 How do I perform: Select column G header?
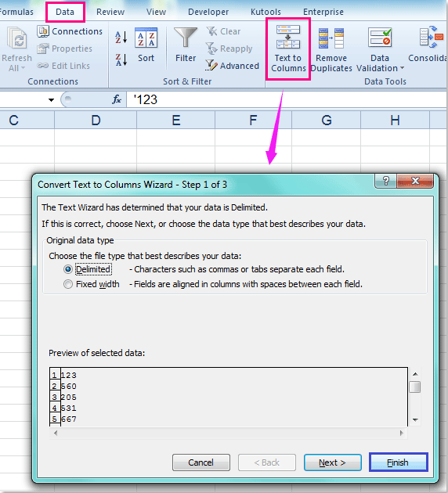[x=327, y=120]
